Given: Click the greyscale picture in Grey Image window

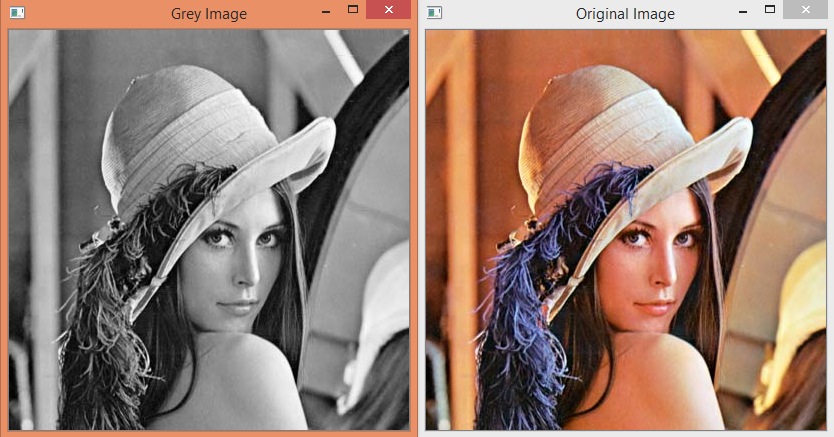Looking at the screenshot, I should click(209, 230).
